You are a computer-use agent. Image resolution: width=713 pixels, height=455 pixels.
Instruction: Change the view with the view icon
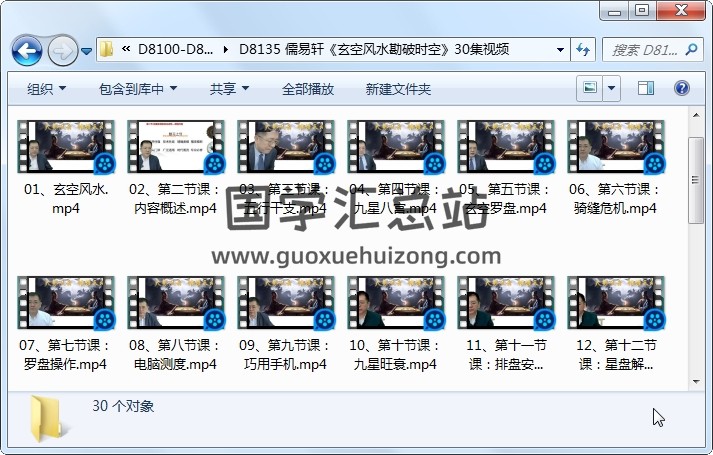tap(590, 88)
